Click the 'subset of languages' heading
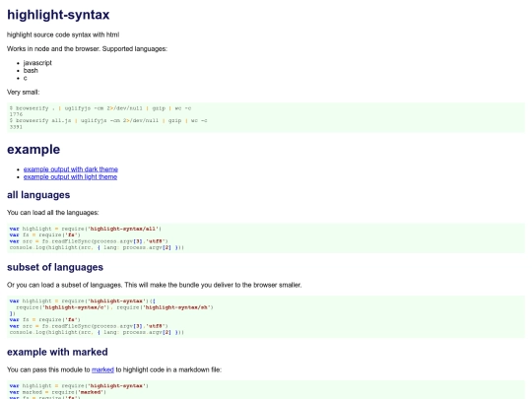The image size is (532, 399). 55,267
